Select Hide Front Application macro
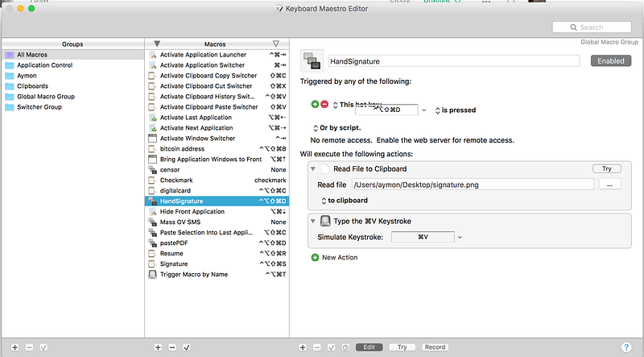The width and height of the screenshot is (644, 357). pyautogui.click(x=217, y=211)
